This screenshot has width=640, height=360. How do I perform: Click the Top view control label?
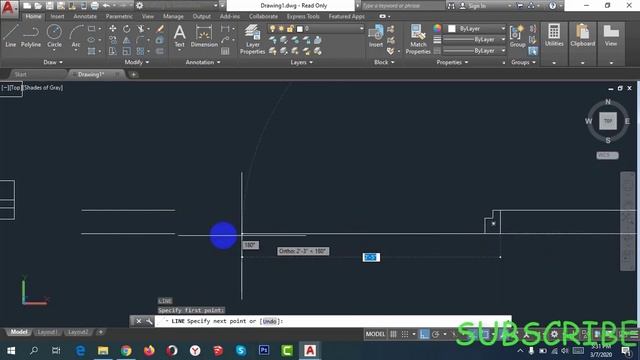[16, 87]
